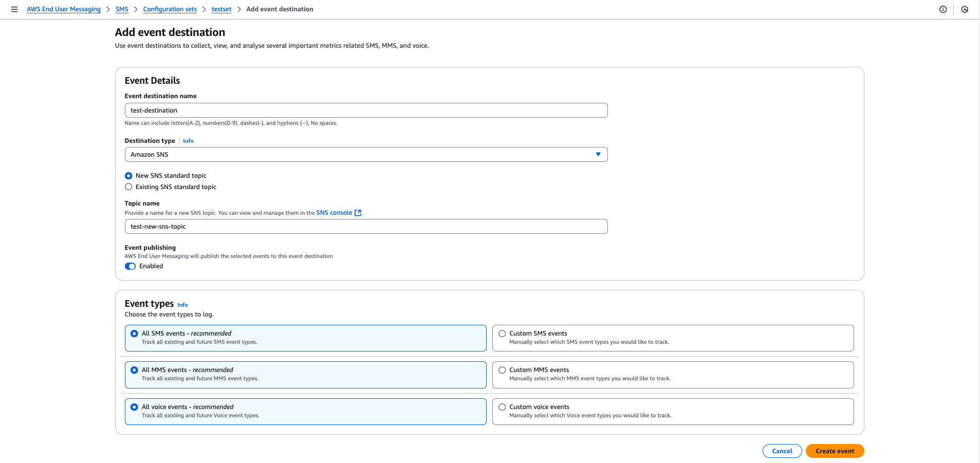Click the Create event button
The image size is (980, 463).
(x=835, y=451)
